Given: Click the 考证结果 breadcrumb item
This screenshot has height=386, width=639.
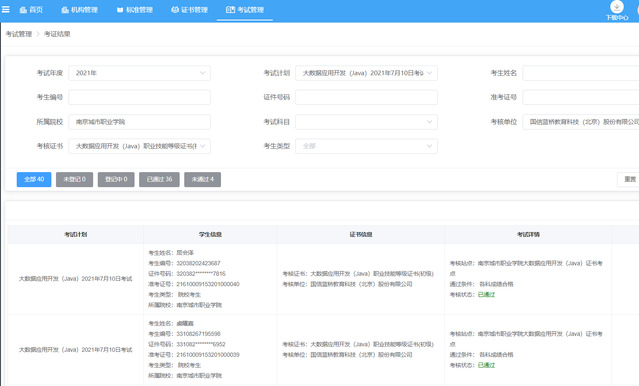Looking at the screenshot, I should (x=57, y=34).
